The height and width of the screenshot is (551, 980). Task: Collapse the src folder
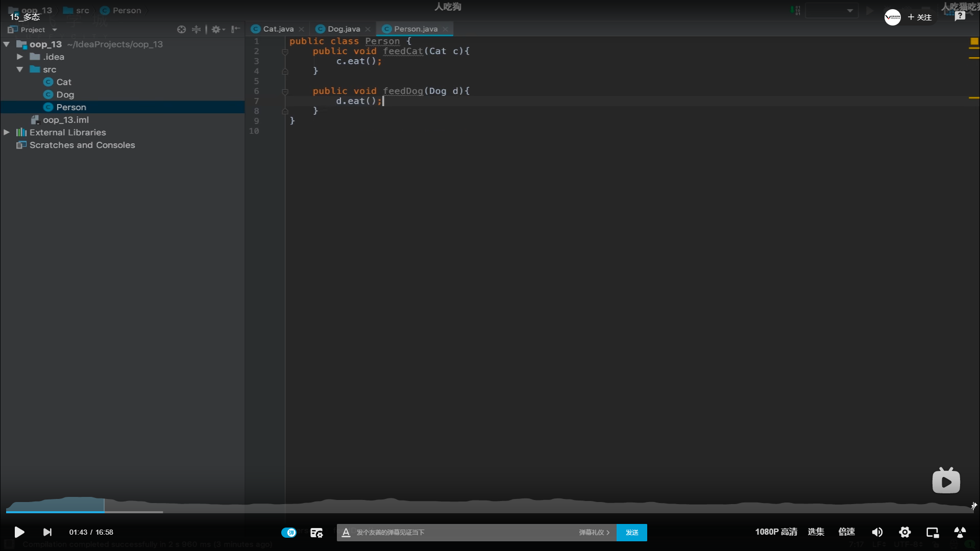click(x=20, y=69)
